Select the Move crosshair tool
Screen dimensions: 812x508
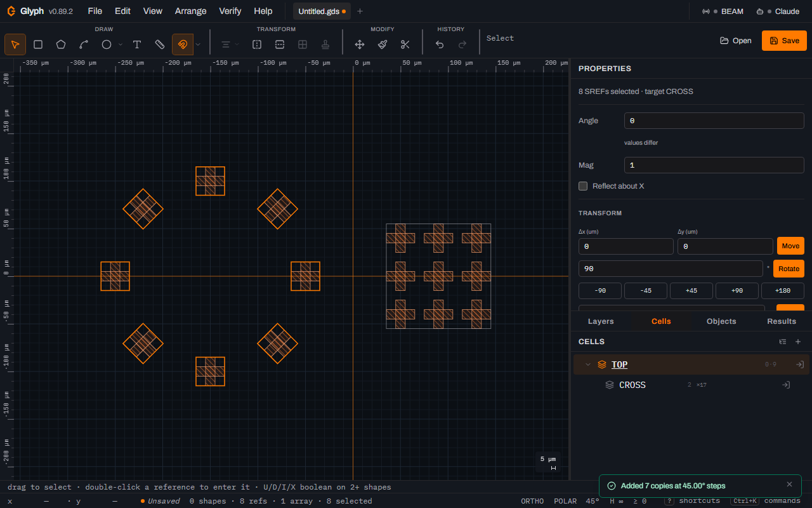pos(360,44)
